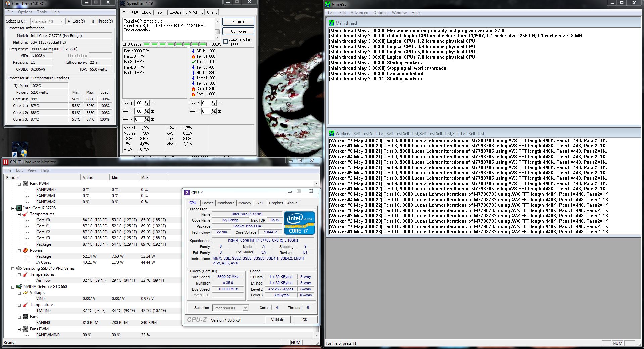The image size is (644, 349).
Task: Click the Workers window icon in Prime95
Action: coord(332,133)
